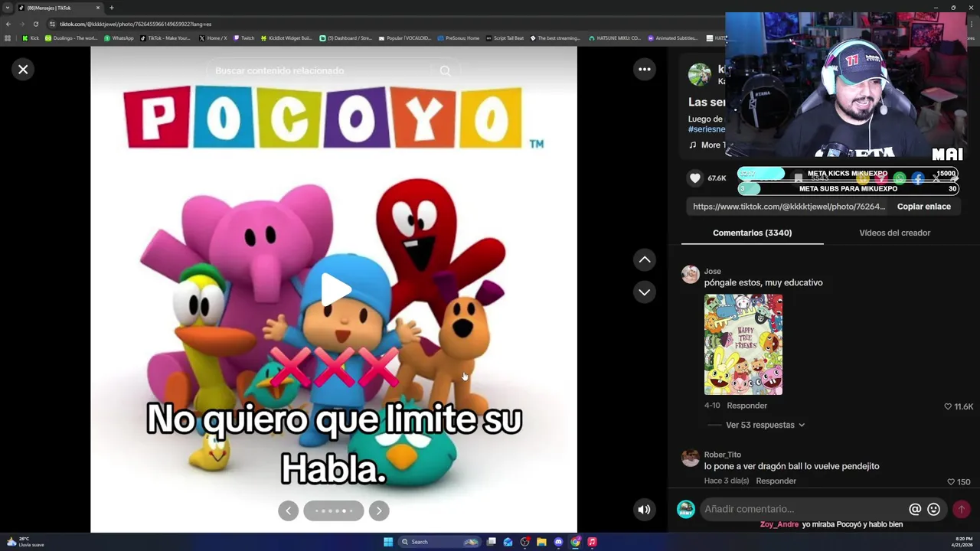Open the 'PreSonus: Home' bookmark
980x551 pixels.
459,37
